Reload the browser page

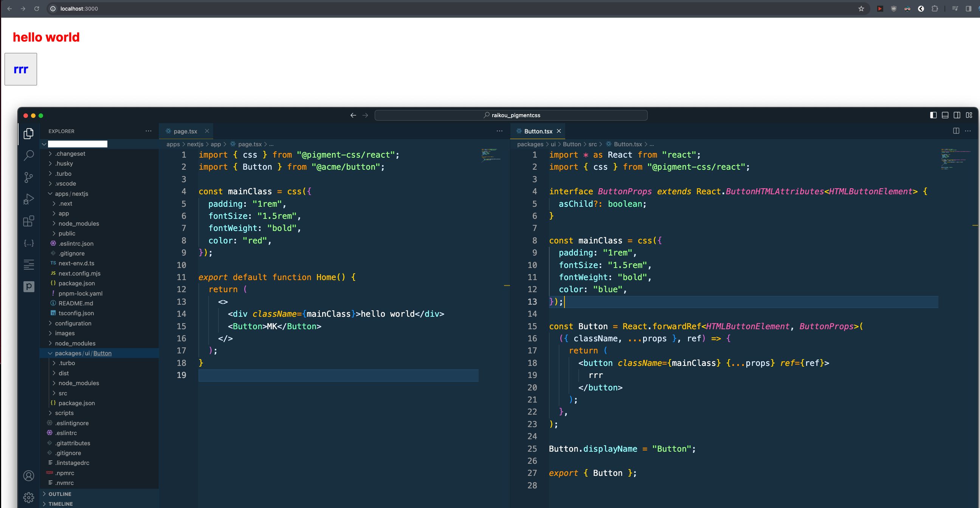point(37,8)
